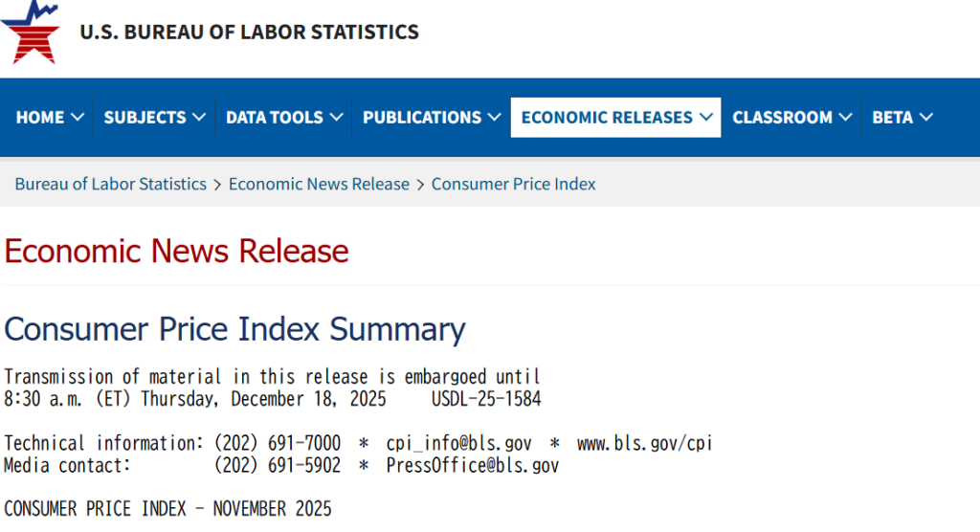Open Economic News Release breadcrumb link

coord(319,184)
